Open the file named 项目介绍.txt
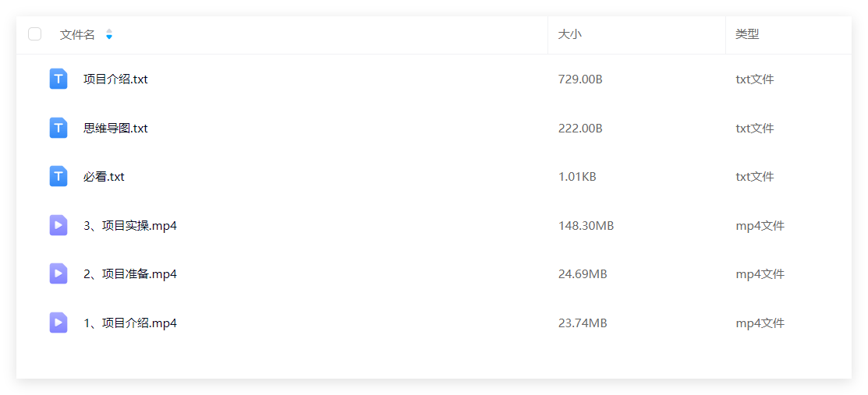This screenshot has width=868, height=395. coord(115,79)
